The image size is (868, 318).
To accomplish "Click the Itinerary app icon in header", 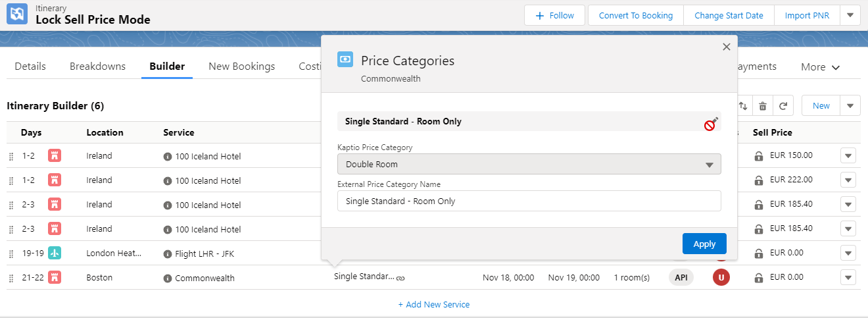I will coord(17,14).
